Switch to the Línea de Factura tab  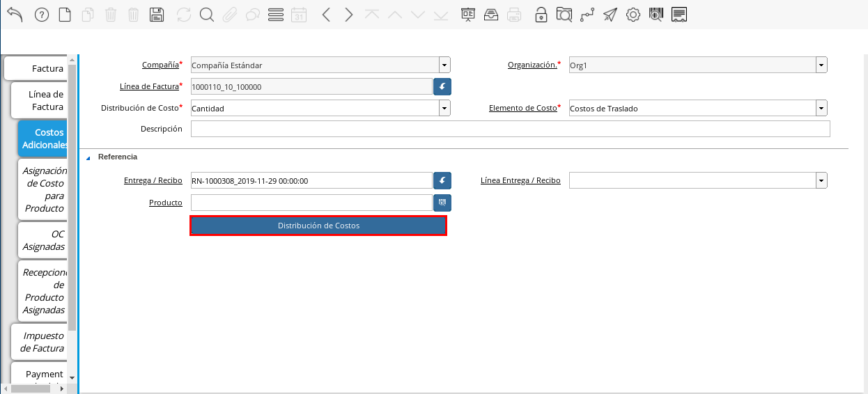coord(40,100)
